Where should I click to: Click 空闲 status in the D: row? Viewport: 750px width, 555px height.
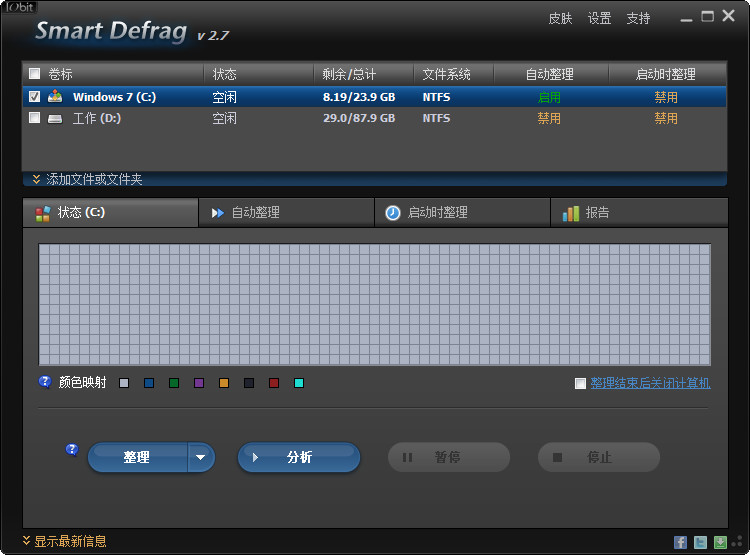point(224,118)
